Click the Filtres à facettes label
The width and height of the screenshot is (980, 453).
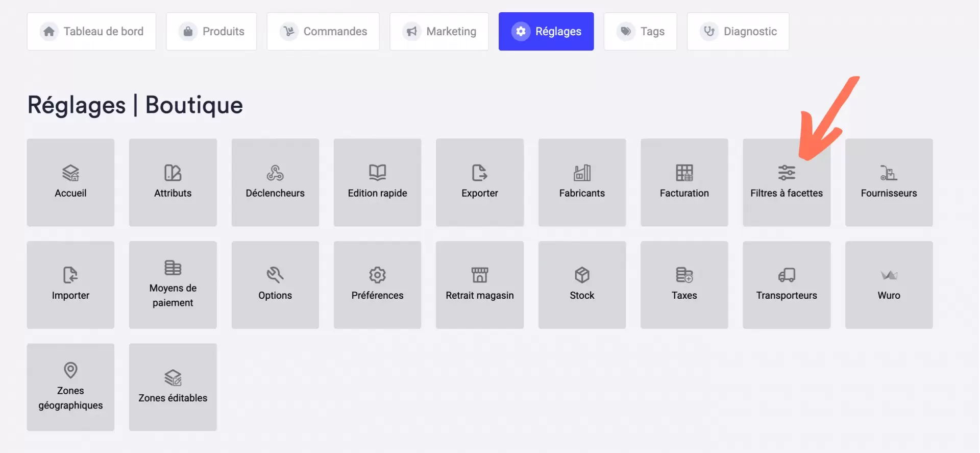pyautogui.click(x=787, y=193)
